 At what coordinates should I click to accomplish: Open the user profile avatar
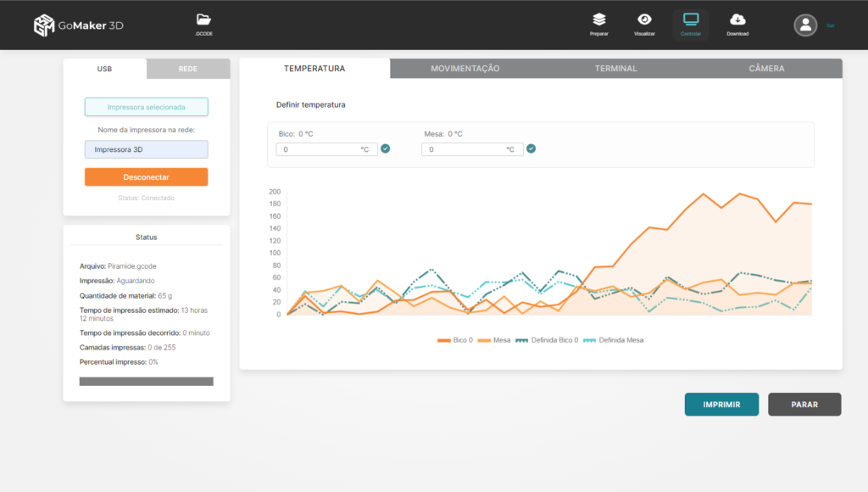[x=805, y=25]
